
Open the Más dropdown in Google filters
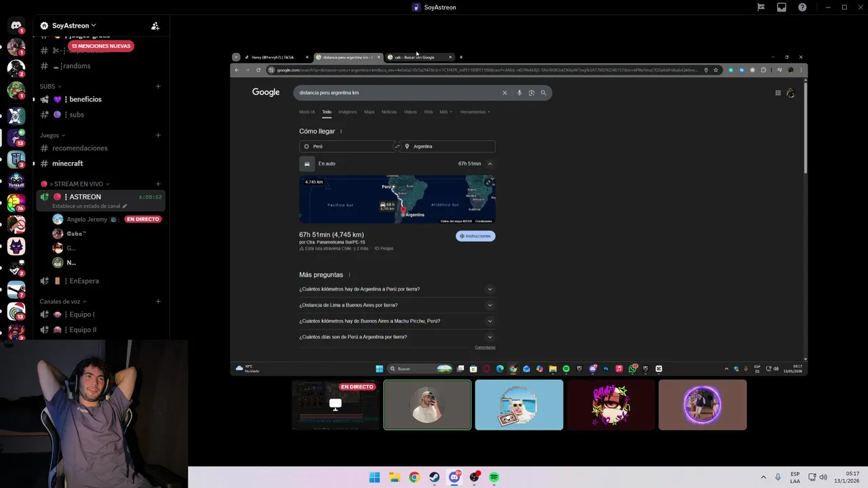point(446,112)
